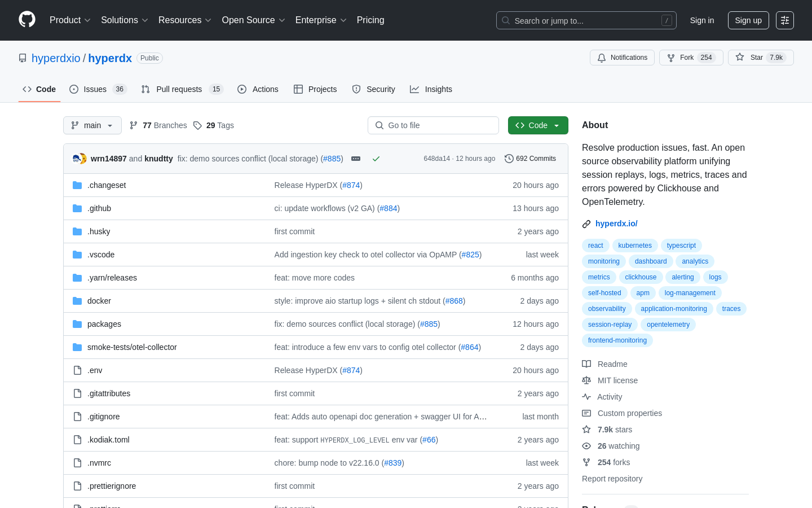Click the GitHub logo icon
The height and width of the screenshot is (508, 812).
(x=27, y=20)
